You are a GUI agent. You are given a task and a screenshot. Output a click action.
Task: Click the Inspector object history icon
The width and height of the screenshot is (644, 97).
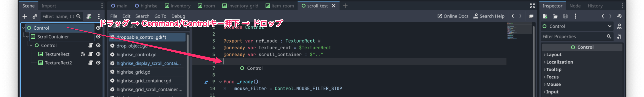coord(619,16)
